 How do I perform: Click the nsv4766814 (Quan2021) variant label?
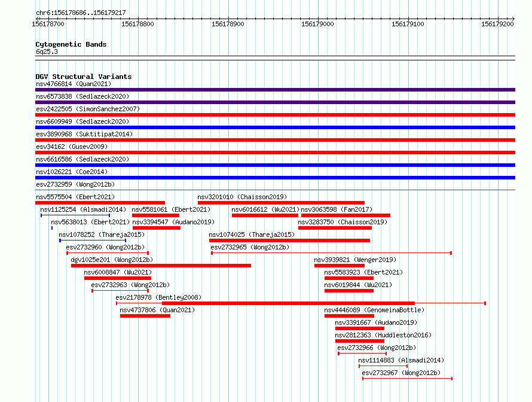pos(74,84)
